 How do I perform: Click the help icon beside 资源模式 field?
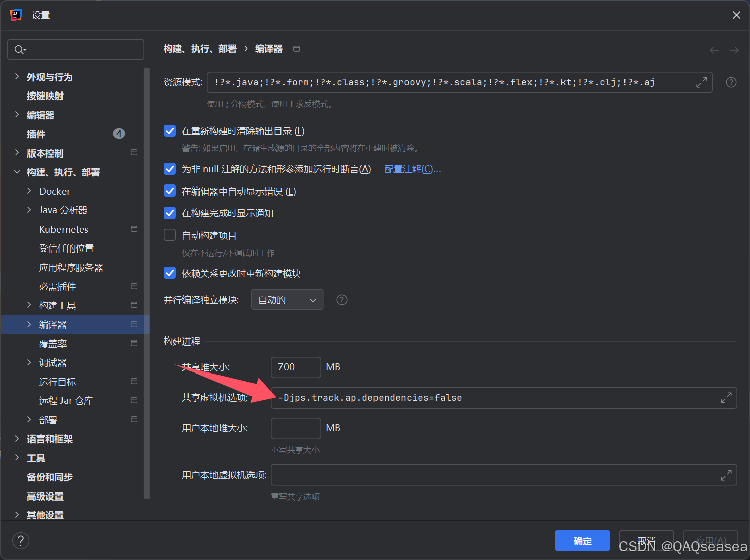[731, 82]
